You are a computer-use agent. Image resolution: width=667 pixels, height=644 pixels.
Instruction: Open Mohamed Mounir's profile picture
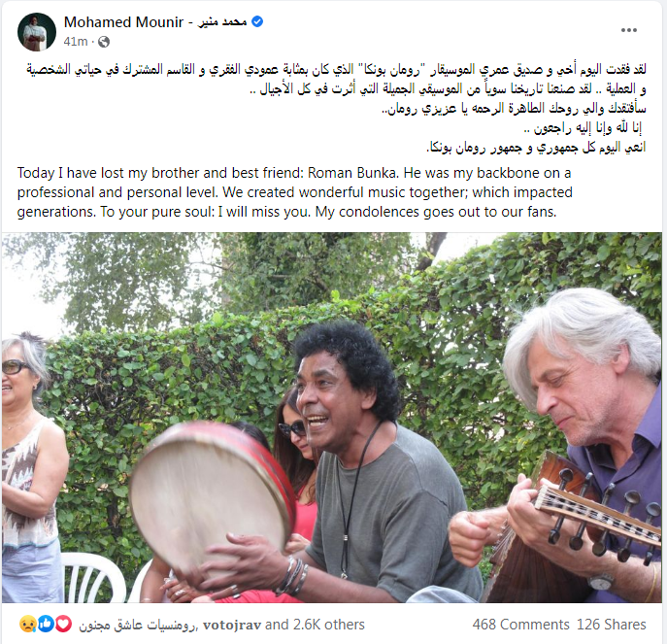point(37,31)
